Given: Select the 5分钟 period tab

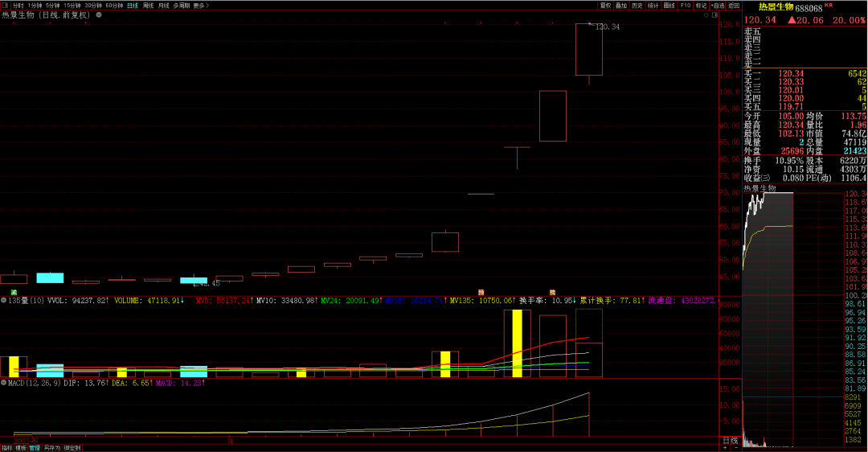Looking at the screenshot, I should point(52,5).
